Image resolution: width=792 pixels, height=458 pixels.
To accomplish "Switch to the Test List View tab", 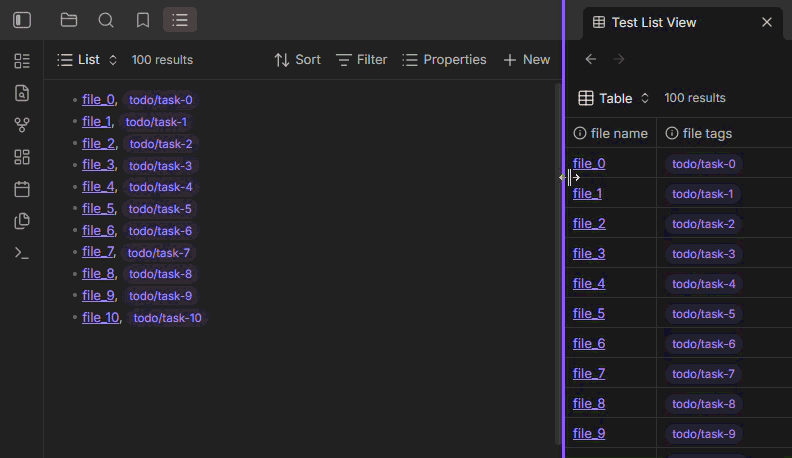I will (654, 22).
